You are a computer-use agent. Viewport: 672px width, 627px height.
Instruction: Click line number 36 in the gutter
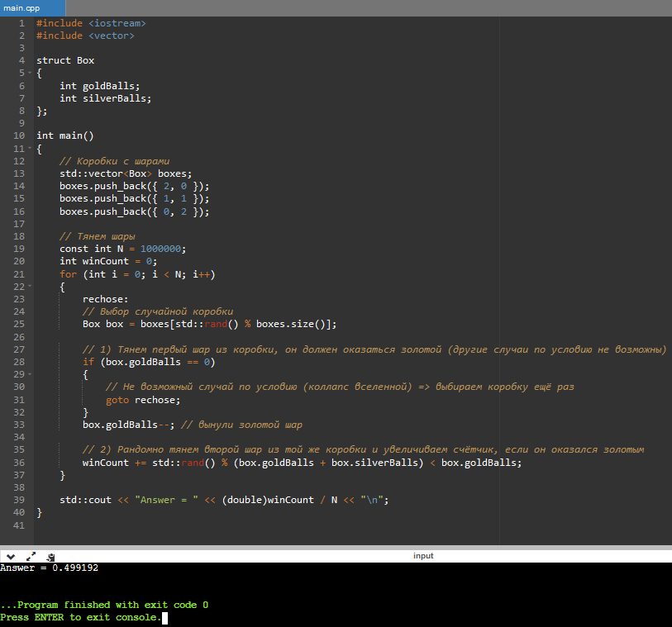[x=19, y=463]
